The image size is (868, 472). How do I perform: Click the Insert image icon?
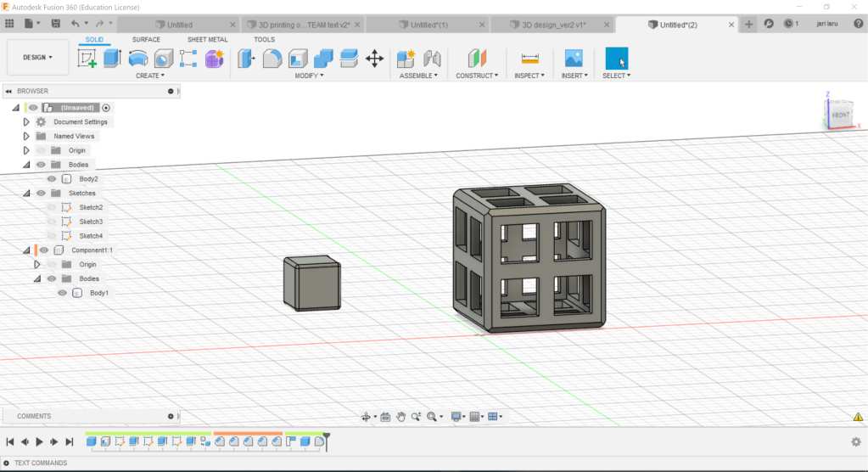[x=574, y=59]
